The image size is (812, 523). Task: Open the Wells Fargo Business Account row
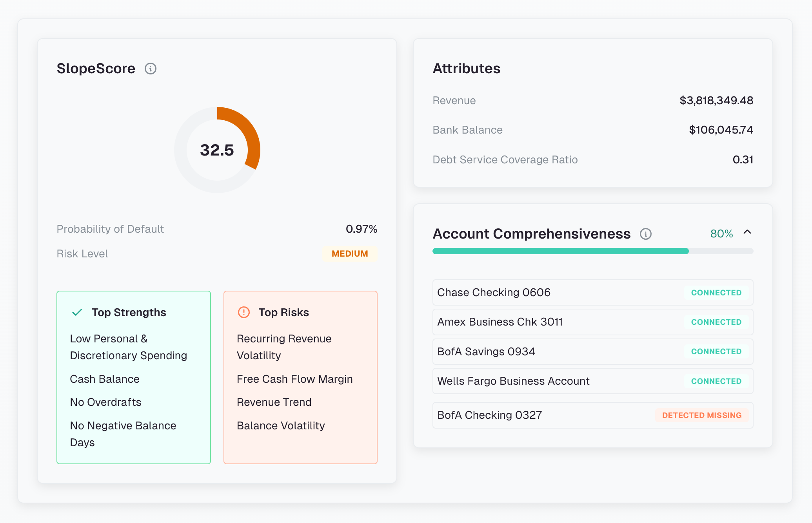[549, 381]
